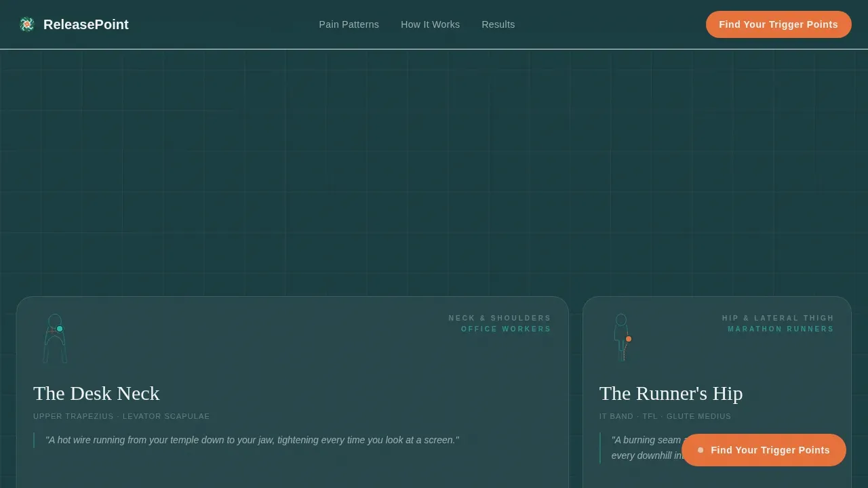Go to Pain Patterns nav item
This screenshot has width=868, height=488.
[x=349, y=24]
